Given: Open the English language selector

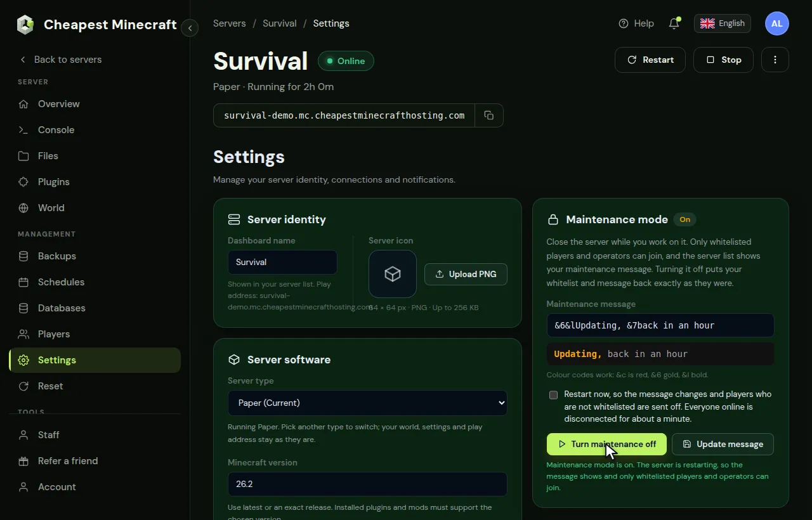Looking at the screenshot, I should (723, 23).
